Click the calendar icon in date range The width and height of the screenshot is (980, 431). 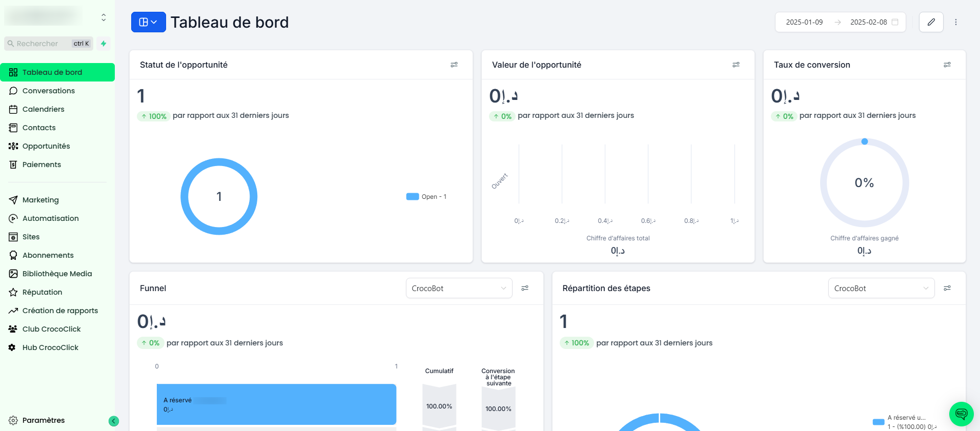pyautogui.click(x=895, y=22)
